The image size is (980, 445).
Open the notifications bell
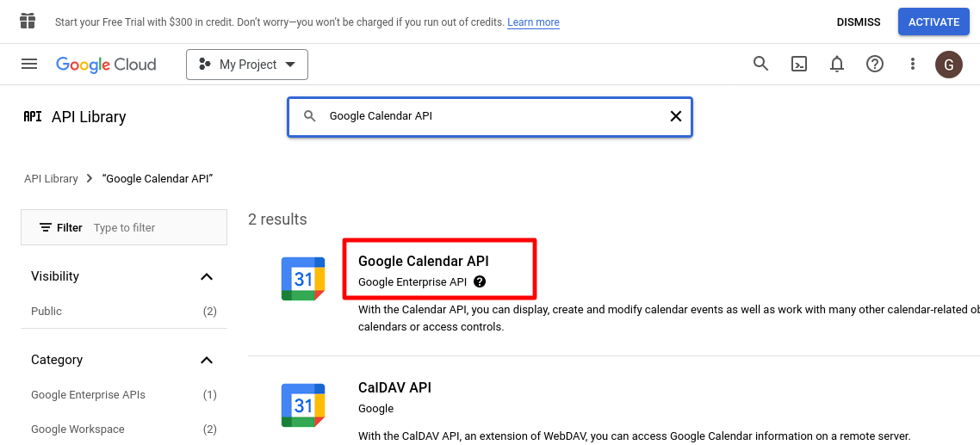837,64
